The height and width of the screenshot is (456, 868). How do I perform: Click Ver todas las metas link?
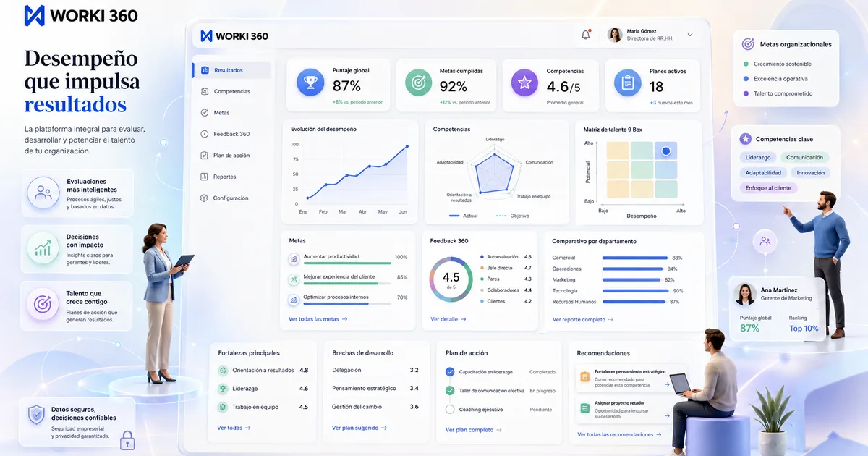pyautogui.click(x=318, y=318)
